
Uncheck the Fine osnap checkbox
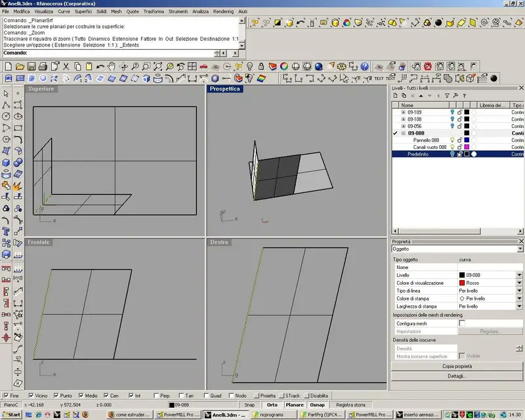pos(6,396)
